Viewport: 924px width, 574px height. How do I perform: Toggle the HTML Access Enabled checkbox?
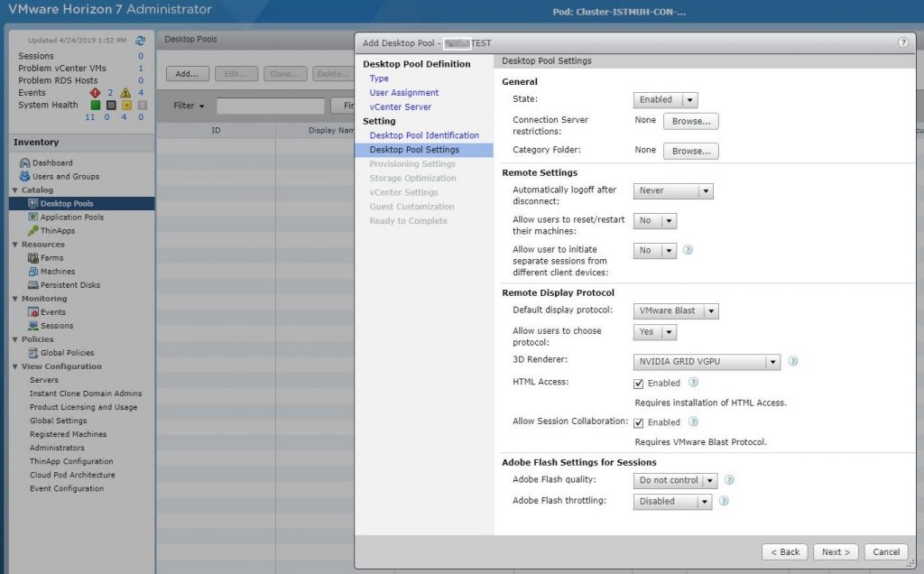pos(638,384)
